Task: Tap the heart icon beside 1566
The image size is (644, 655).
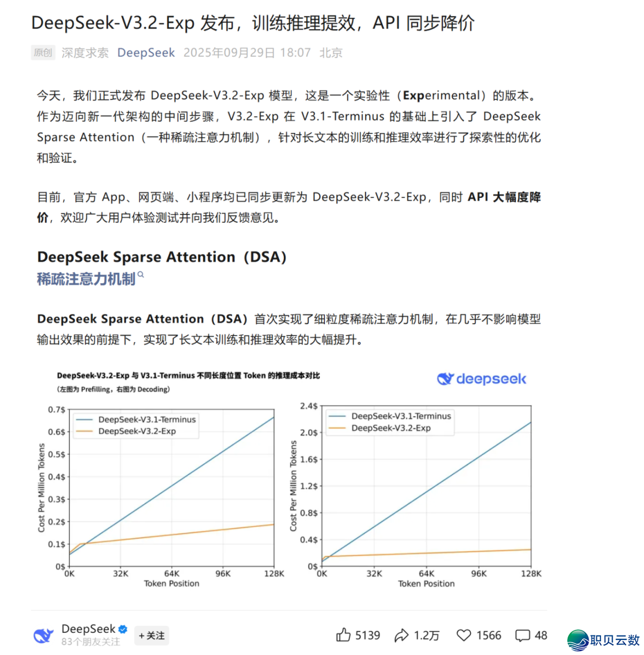Action: 464,635
